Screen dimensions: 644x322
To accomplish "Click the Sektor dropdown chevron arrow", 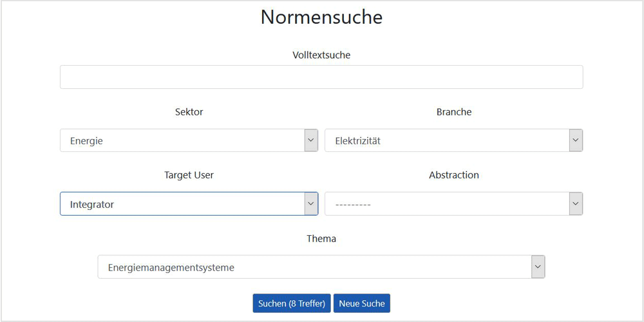I will (311, 140).
